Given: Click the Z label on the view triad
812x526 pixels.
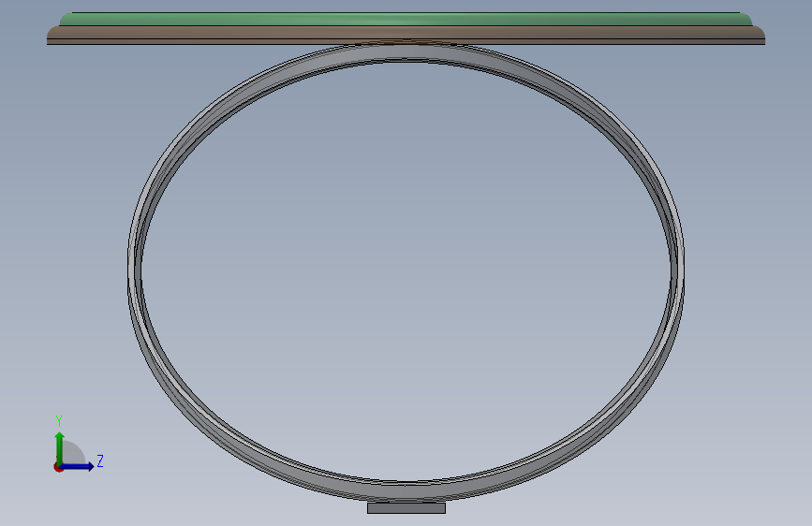Looking at the screenshot, I should (100, 461).
